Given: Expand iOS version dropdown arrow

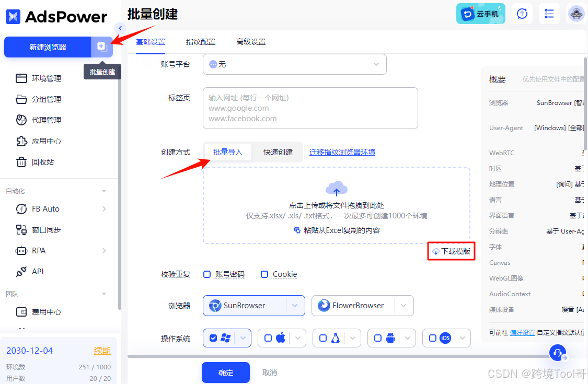Looking at the screenshot, I should [x=463, y=338].
